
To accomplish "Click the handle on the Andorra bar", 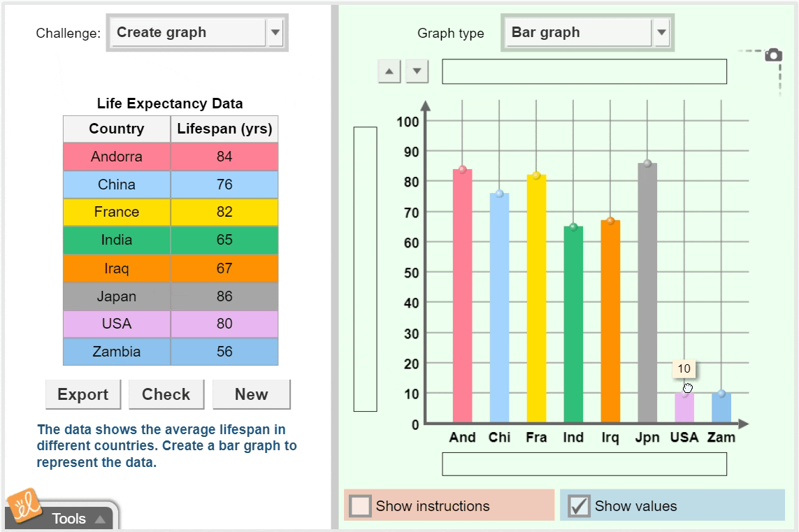I will pos(462,168).
